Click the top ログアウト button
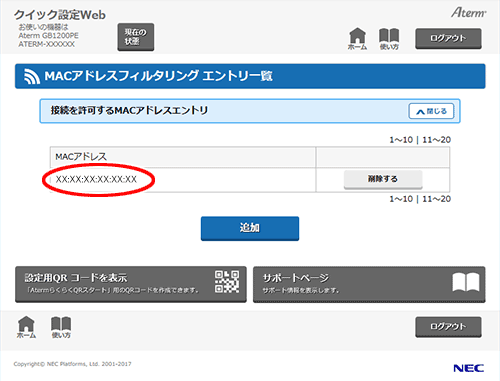500x381 pixels. (448, 38)
